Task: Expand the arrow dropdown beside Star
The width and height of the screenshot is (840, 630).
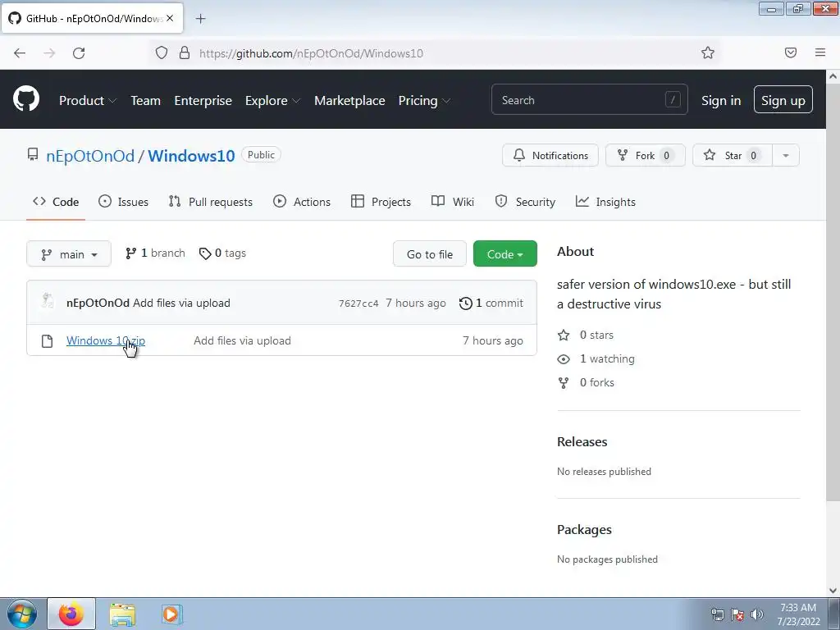Action: click(x=785, y=155)
